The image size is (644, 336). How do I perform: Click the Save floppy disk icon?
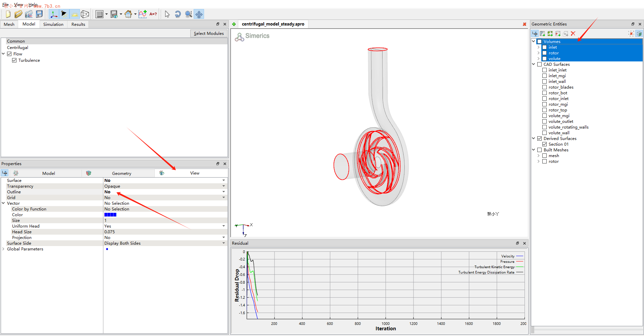tap(39, 14)
